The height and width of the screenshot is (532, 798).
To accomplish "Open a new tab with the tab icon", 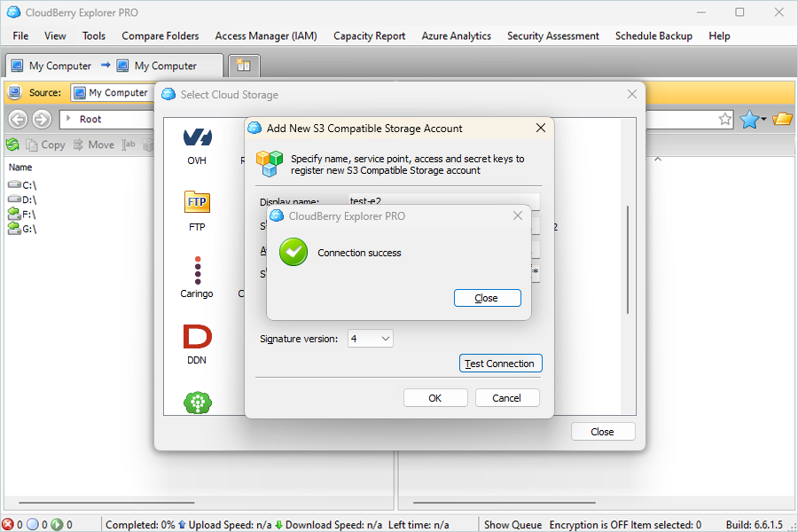I will pyautogui.click(x=244, y=66).
